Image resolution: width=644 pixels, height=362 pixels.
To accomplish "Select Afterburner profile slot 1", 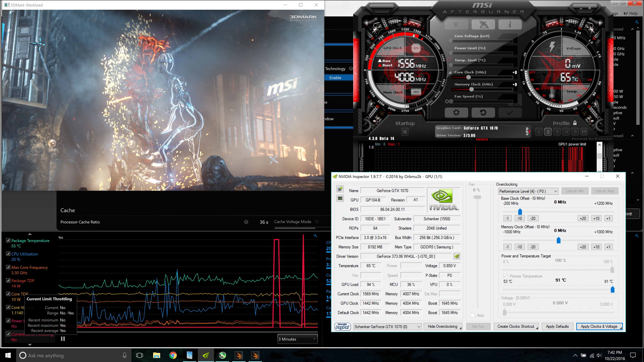I will coord(539,132).
